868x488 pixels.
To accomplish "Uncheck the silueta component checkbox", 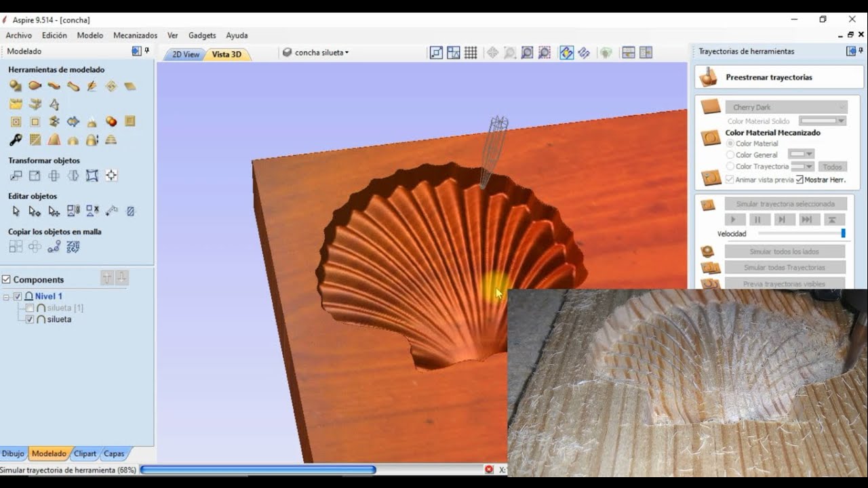I will [x=29, y=319].
